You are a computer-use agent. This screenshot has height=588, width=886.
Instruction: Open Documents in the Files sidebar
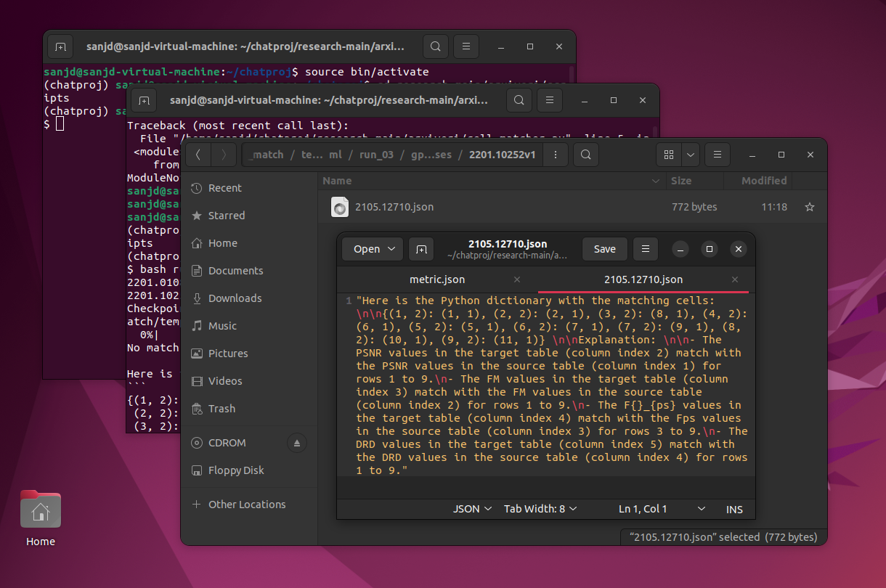tap(249, 271)
